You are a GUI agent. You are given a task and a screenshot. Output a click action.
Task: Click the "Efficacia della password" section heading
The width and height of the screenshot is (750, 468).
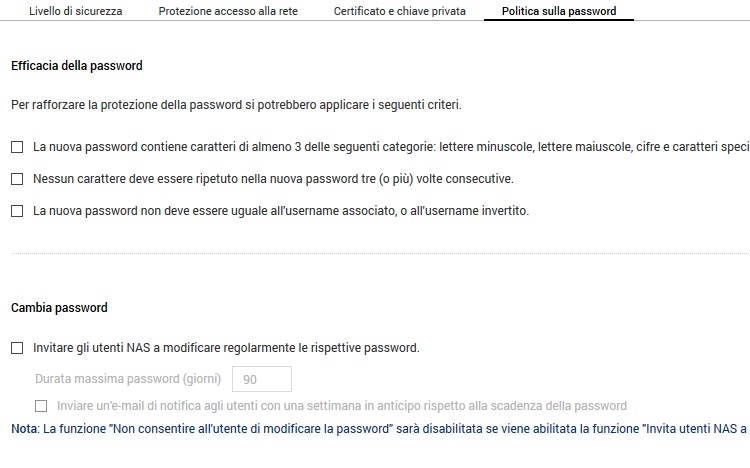point(77,66)
